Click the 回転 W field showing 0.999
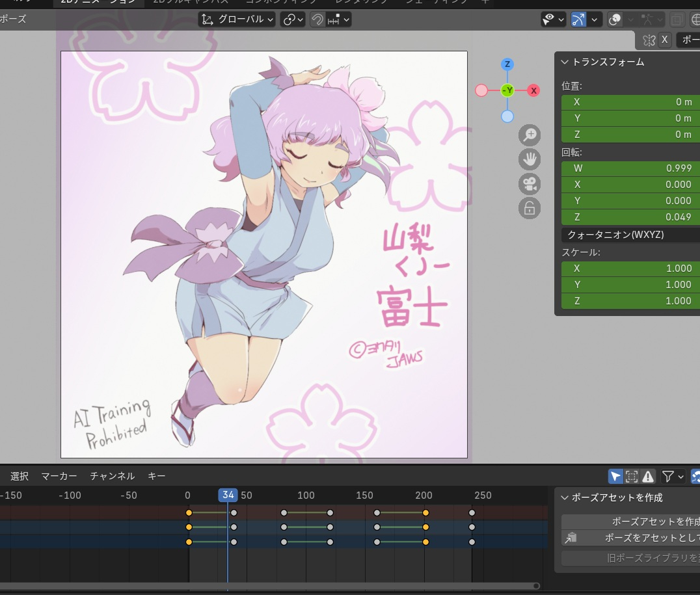The width and height of the screenshot is (700, 595). click(630, 168)
